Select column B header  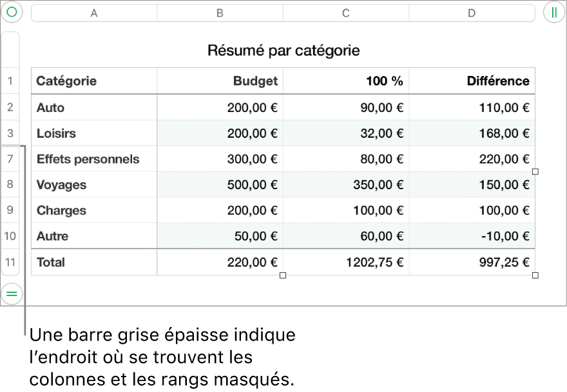pos(220,13)
